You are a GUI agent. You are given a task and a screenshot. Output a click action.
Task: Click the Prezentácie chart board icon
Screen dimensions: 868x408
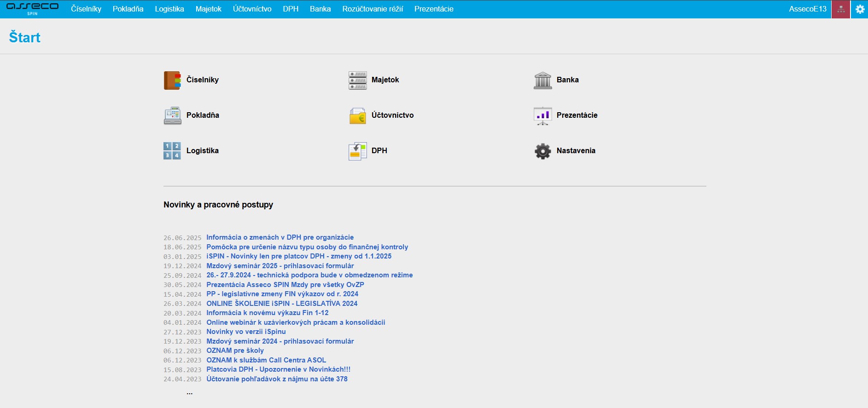(x=542, y=115)
